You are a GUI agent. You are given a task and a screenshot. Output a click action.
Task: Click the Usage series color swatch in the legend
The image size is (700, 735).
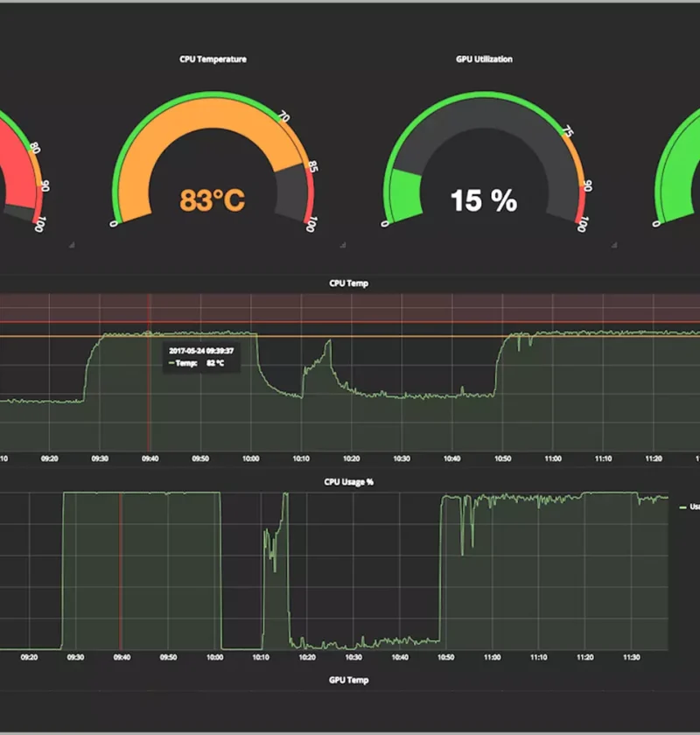[683, 507]
